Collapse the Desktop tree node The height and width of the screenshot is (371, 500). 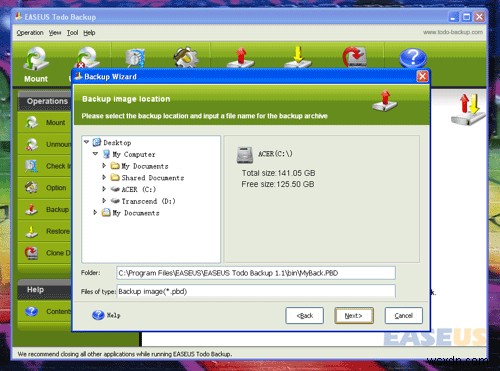click(86, 142)
